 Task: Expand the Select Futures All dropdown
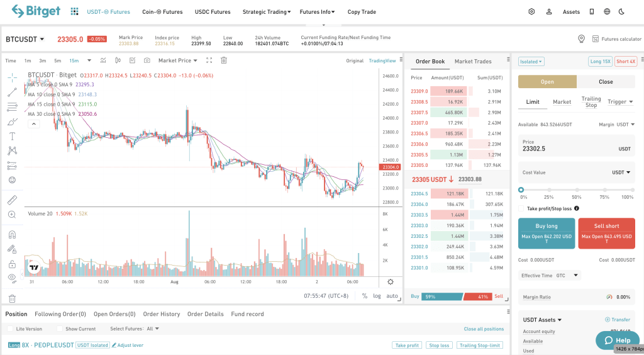point(153,329)
